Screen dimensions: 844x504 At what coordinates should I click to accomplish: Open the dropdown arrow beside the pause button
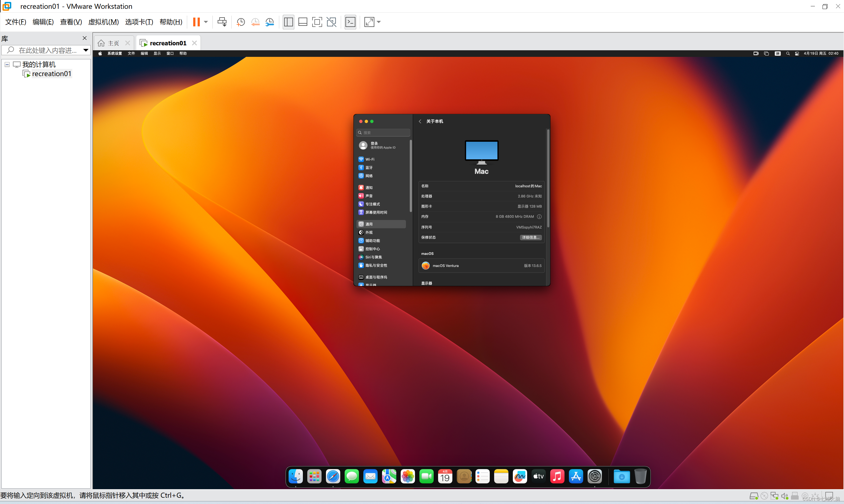[206, 22]
